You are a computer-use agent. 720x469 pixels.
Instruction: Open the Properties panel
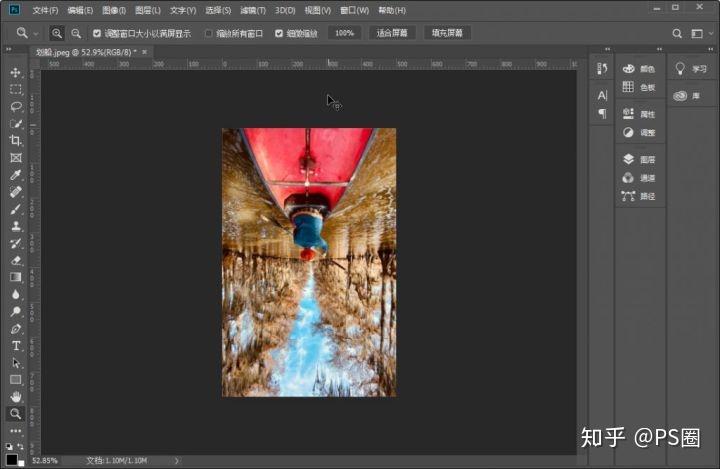pyautogui.click(x=639, y=114)
